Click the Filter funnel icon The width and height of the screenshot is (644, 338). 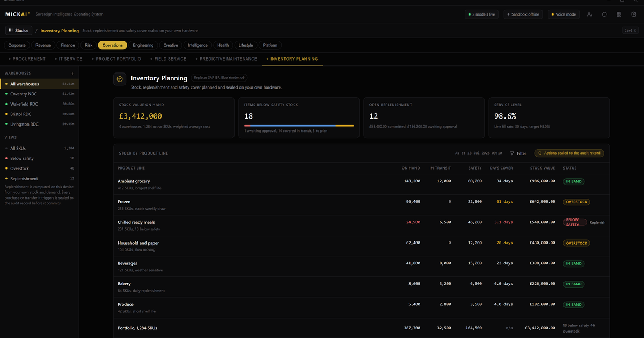pos(512,153)
